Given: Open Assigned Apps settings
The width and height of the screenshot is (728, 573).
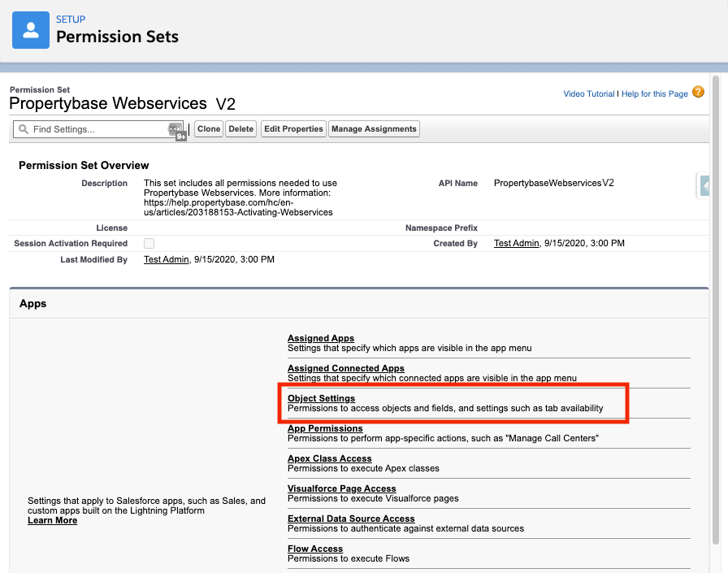Looking at the screenshot, I should click(321, 338).
